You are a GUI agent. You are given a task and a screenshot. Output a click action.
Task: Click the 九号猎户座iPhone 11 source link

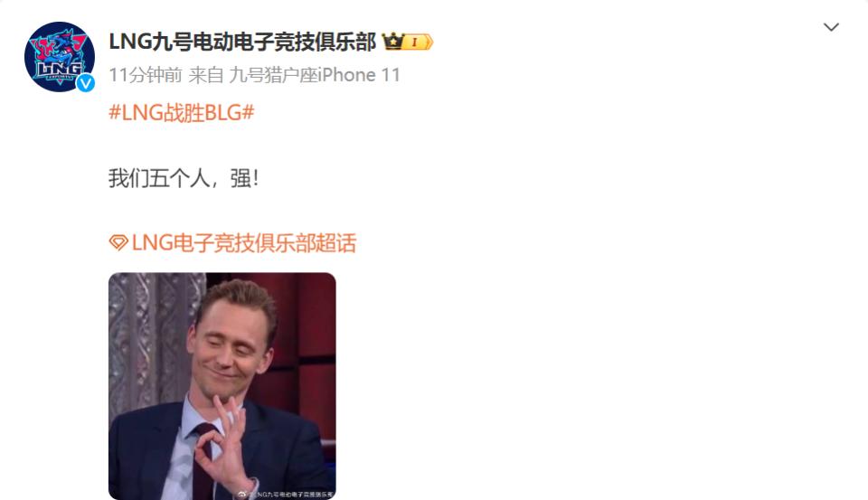(315, 75)
